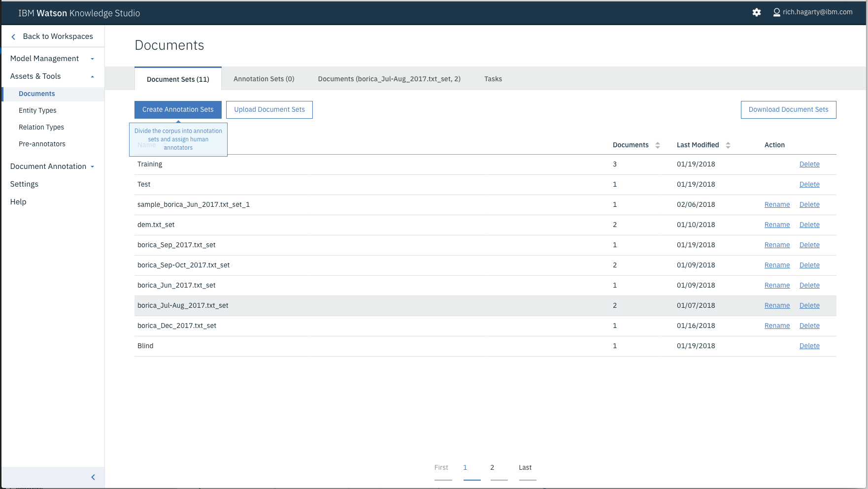This screenshot has width=868, height=489.
Task: Click the Blind set name
Action: tap(145, 346)
